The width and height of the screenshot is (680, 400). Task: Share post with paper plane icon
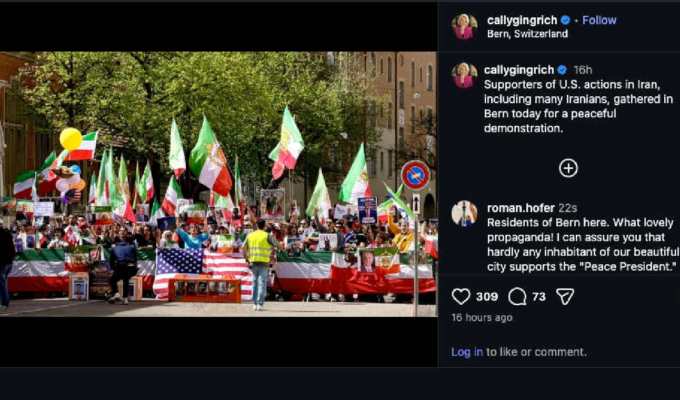(565, 297)
